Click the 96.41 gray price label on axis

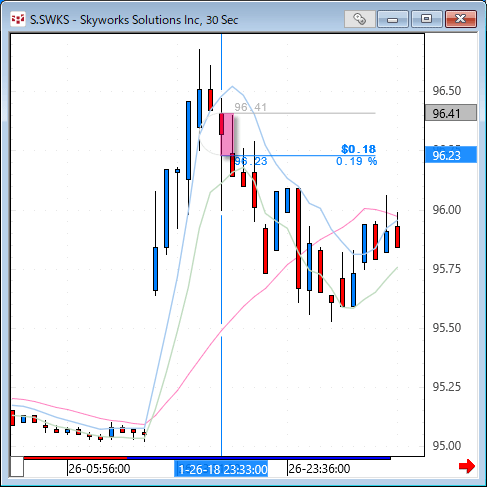[x=451, y=113]
